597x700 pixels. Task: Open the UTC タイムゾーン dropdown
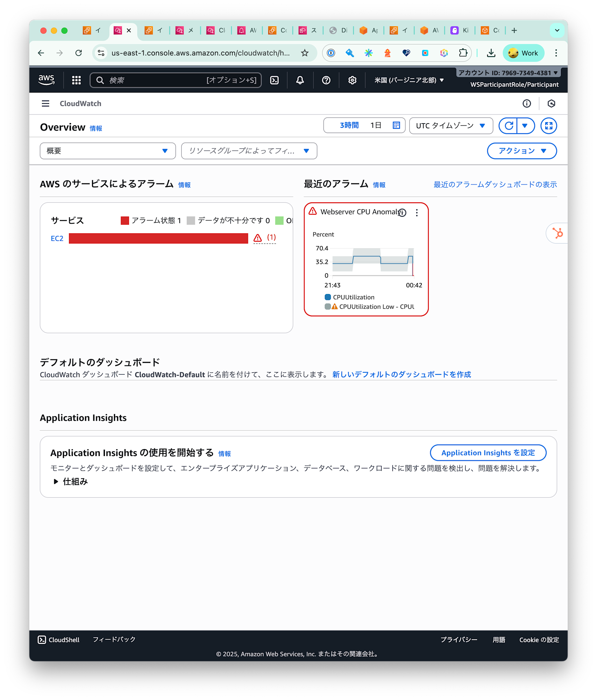point(450,125)
